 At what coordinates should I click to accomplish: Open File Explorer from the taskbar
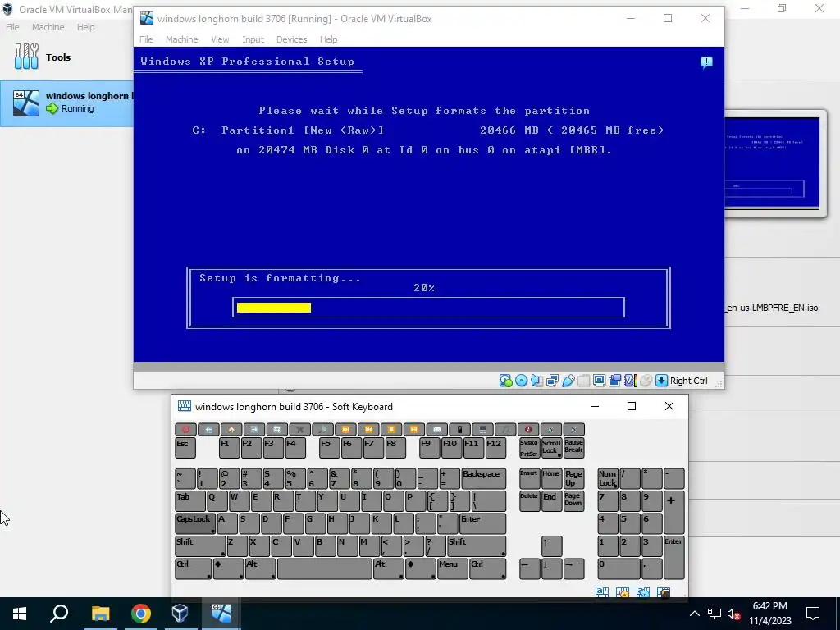(100, 614)
